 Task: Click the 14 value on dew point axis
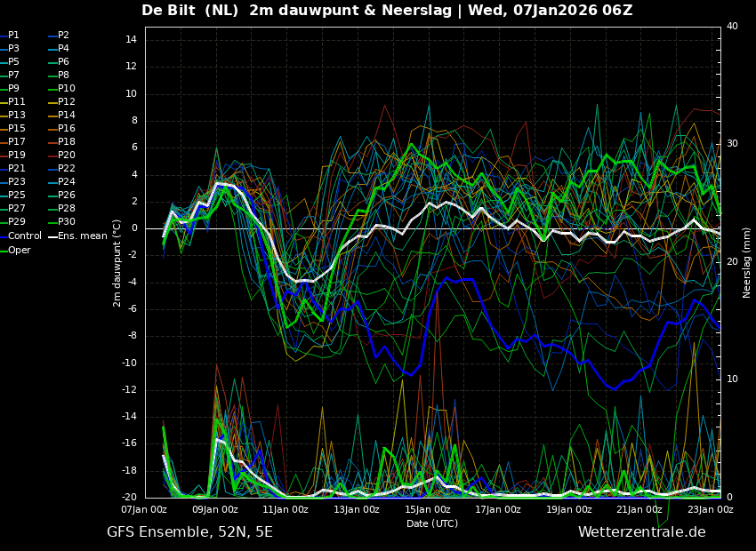click(x=132, y=40)
